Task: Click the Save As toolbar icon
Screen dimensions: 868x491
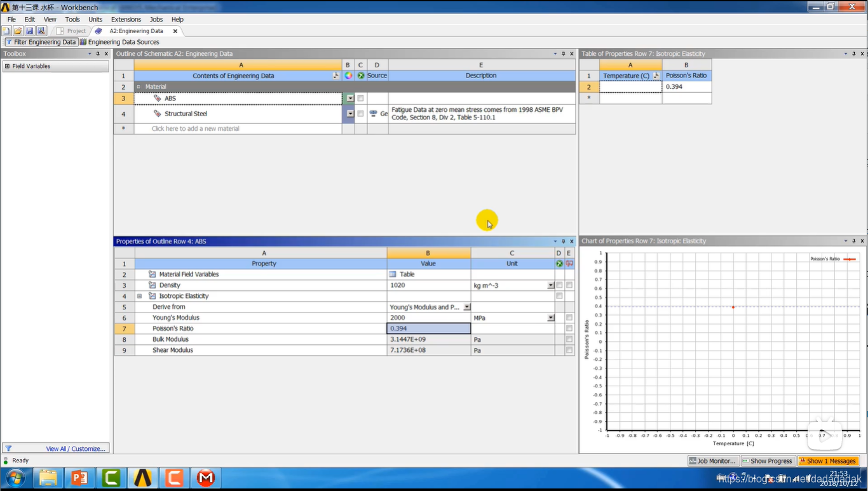Action: (x=41, y=30)
